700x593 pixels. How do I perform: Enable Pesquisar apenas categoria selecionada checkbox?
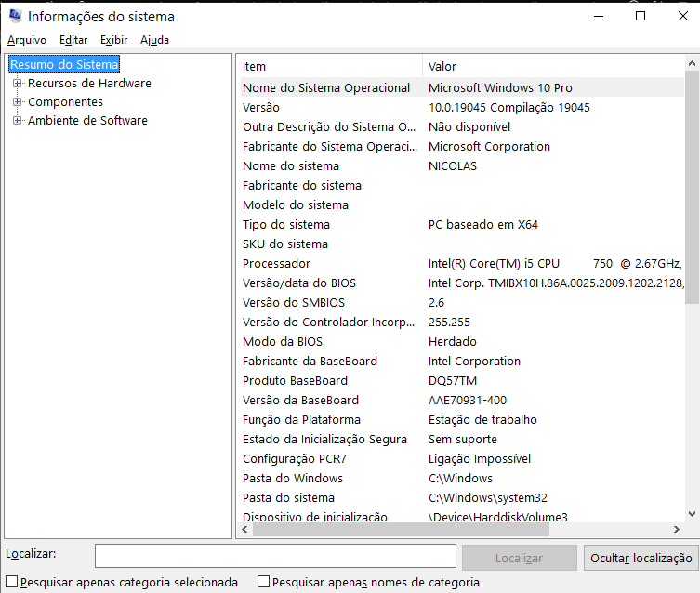click(11, 582)
